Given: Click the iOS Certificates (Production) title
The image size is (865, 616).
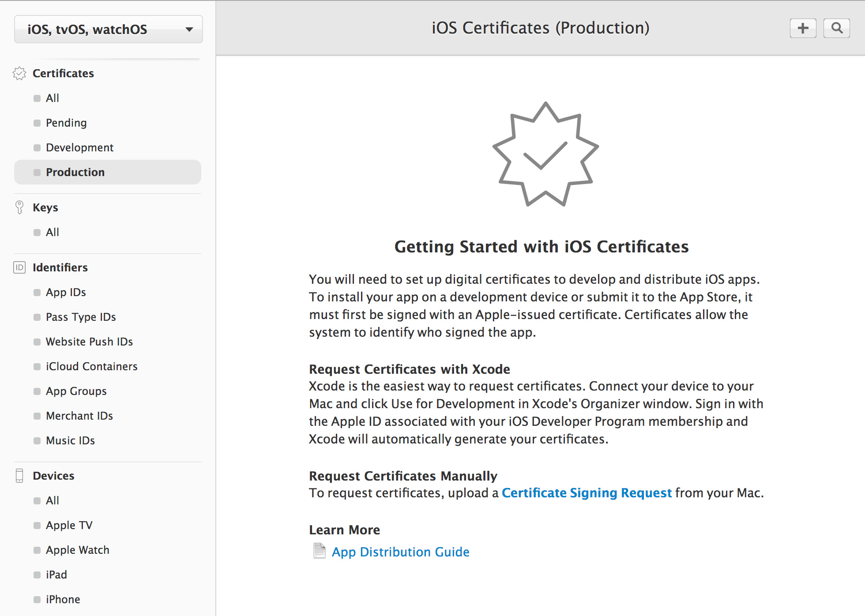Looking at the screenshot, I should [541, 28].
